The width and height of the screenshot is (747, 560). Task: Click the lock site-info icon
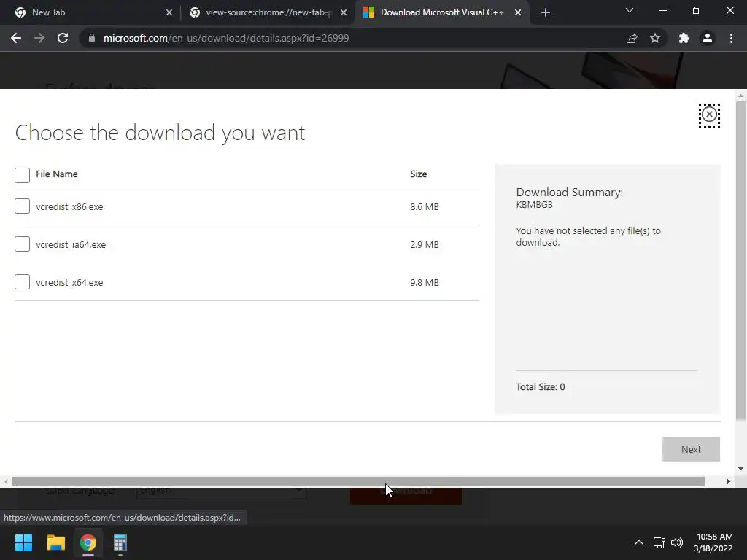click(x=91, y=38)
